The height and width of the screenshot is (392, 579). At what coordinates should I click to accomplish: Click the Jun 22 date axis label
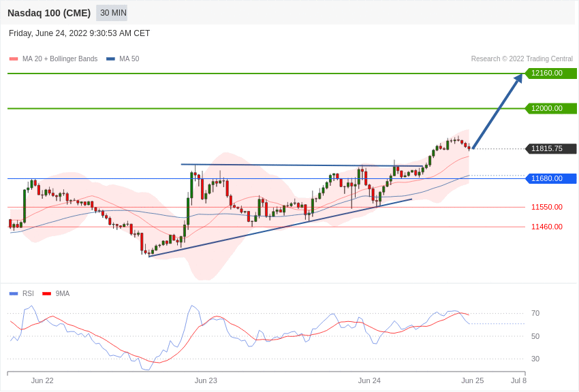coord(42,380)
